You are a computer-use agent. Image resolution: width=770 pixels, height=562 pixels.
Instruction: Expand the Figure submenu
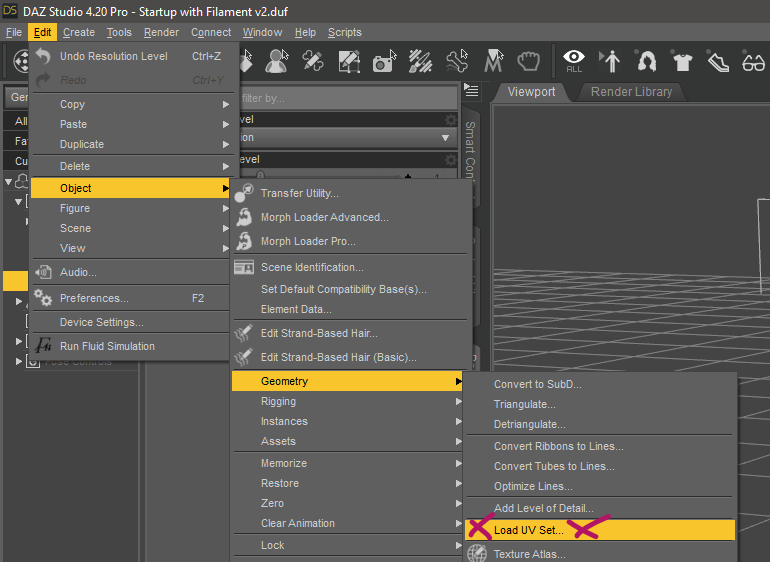[130, 208]
